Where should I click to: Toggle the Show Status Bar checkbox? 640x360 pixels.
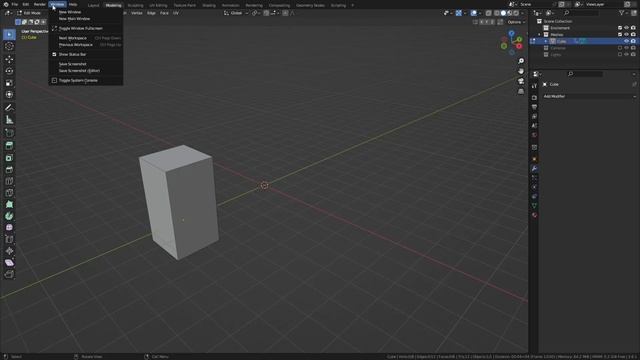click(x=54, y=54)
